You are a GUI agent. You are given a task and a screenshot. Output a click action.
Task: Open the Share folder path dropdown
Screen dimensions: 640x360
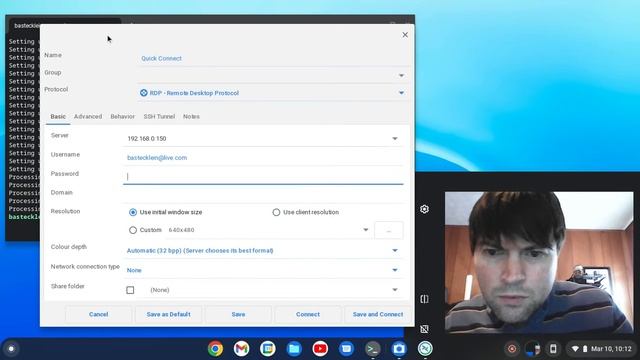pyautogui.click(x=395, y=289)
